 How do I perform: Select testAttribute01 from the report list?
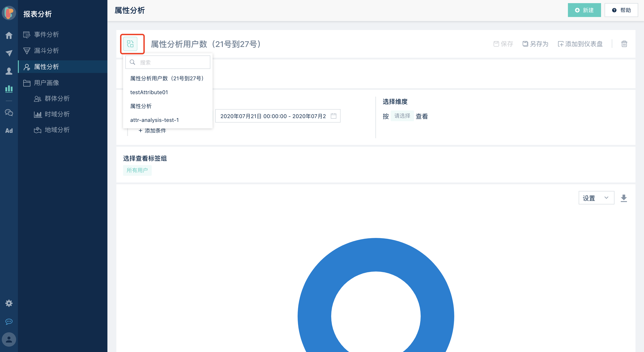click(x=149, y=92)
